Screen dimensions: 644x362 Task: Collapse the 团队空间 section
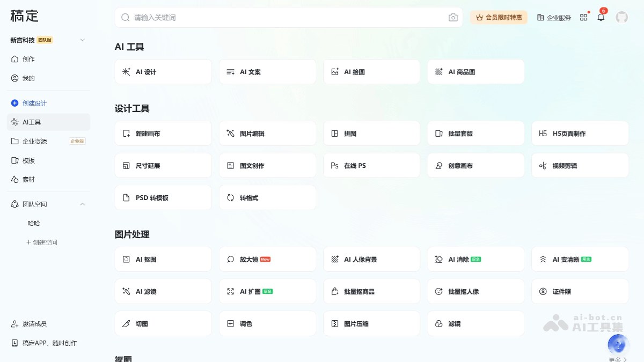point(83,204)
